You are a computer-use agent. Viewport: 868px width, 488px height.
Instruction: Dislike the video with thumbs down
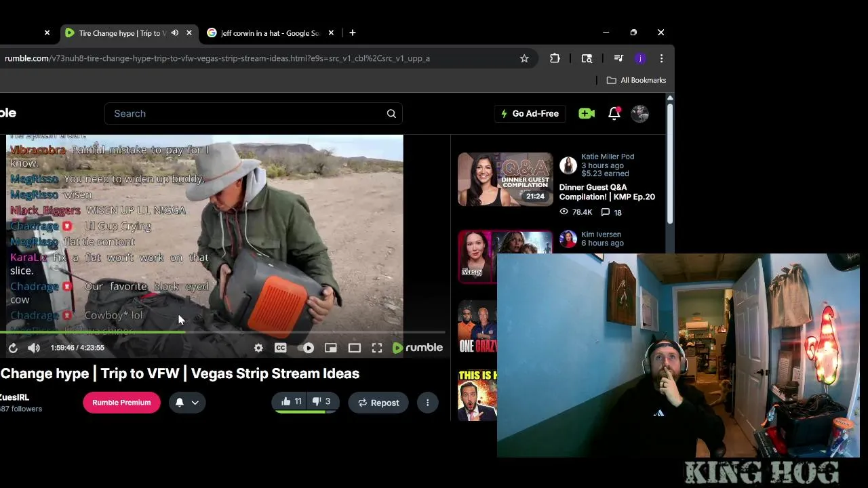click(321, 402)
